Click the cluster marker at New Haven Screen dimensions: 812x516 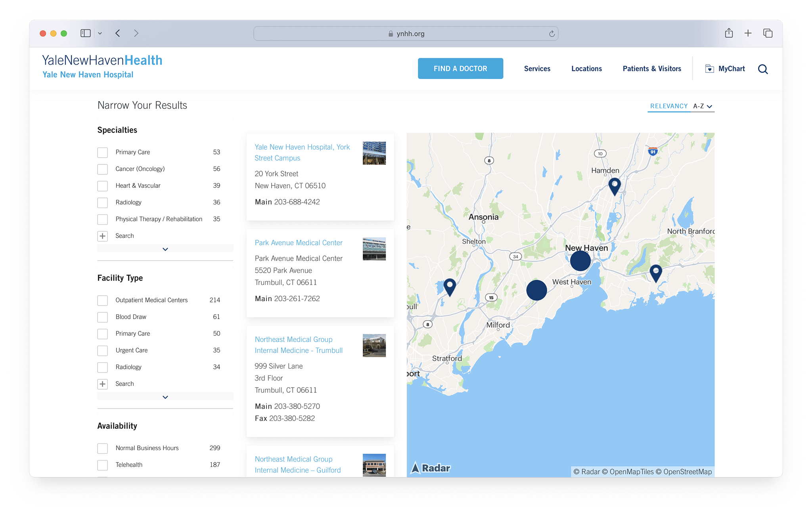click(x=580, y=261)
